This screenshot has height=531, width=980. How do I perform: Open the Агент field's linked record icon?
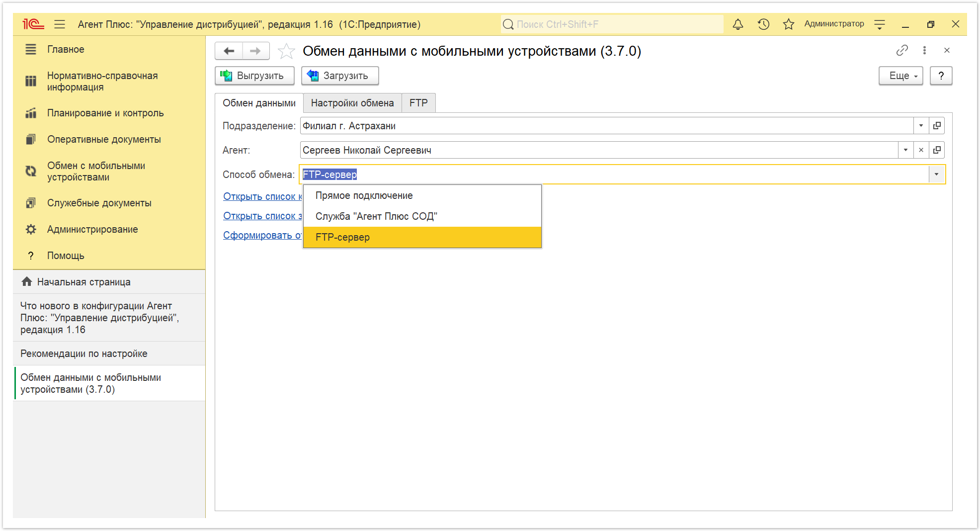(937, 150)
